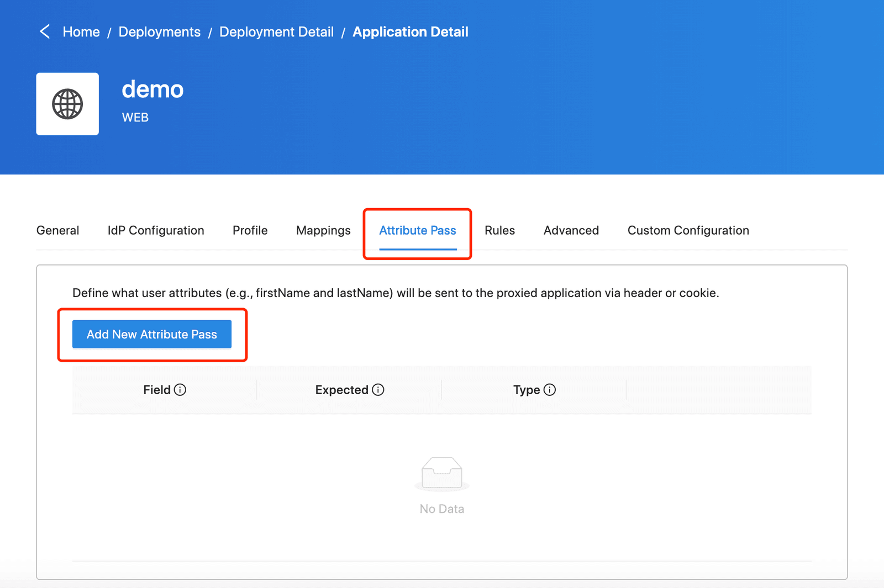Switch to the Rules tab
Image resolution: width=884 pixels, height=588 pixels.
pos(500,230)
